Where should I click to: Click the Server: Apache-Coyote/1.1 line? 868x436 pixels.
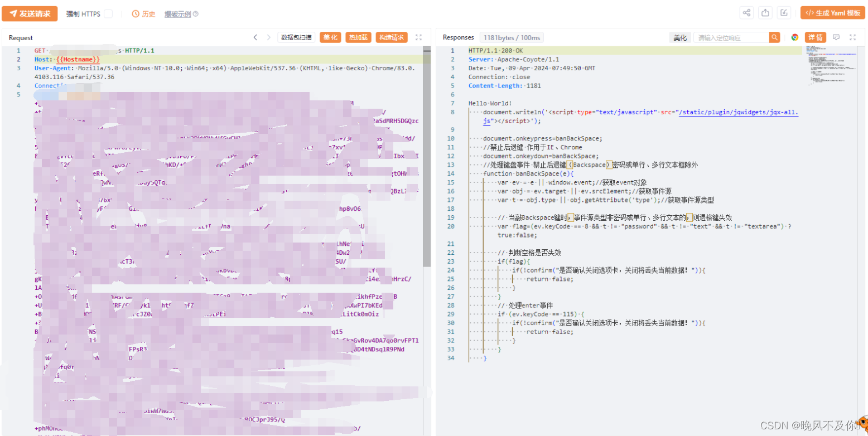pos(514,59)
